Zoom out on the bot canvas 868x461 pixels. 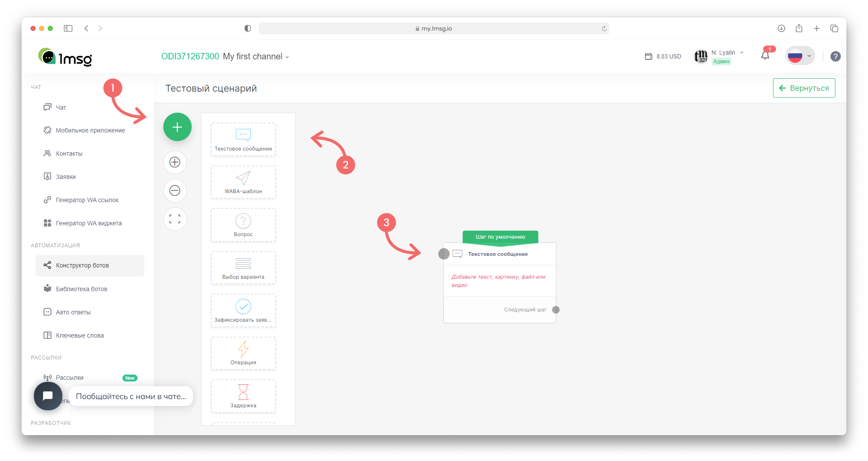click(175, 191)
